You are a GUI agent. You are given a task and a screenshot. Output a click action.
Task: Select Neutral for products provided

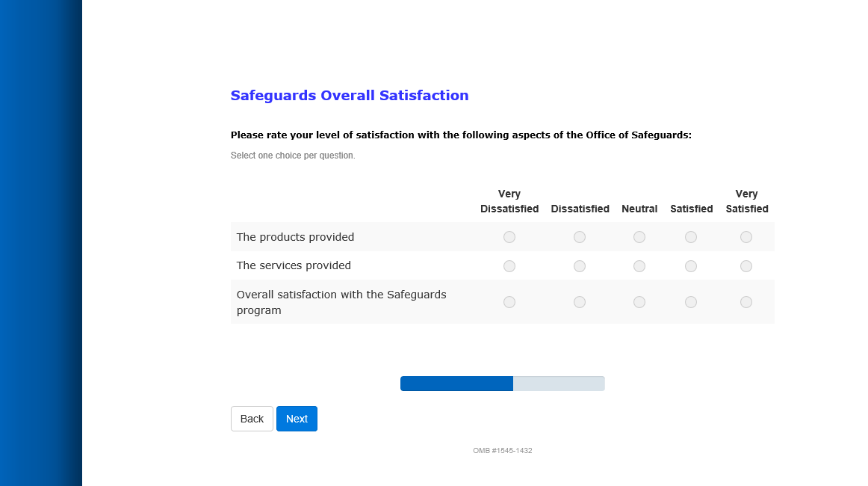(x=639, y=237)
